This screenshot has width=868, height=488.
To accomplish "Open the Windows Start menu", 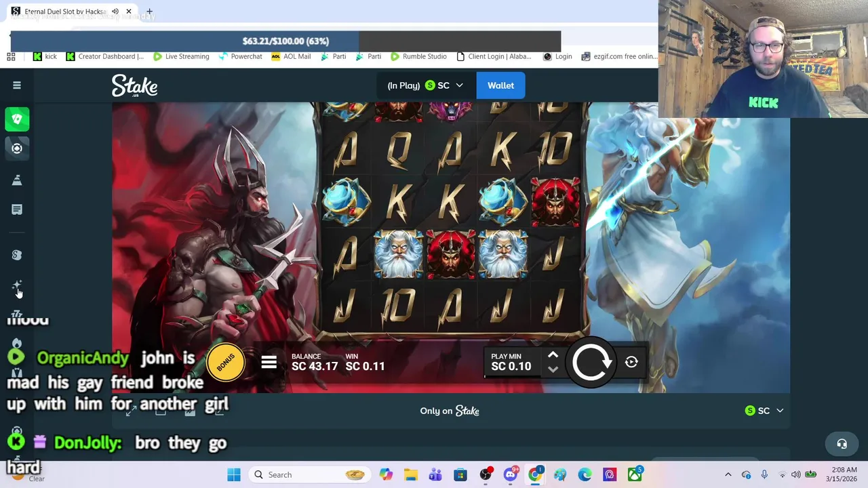I will [x=234, y=474].
